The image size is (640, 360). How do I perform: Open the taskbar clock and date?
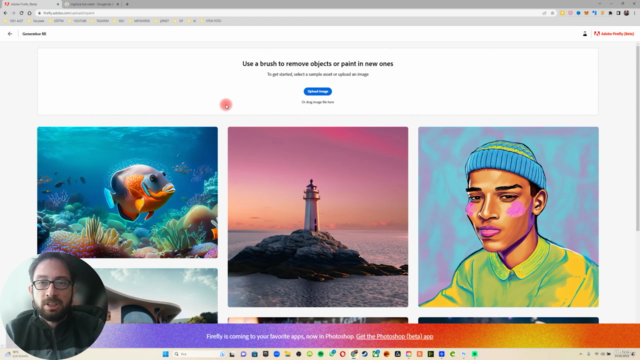[622, 354]
